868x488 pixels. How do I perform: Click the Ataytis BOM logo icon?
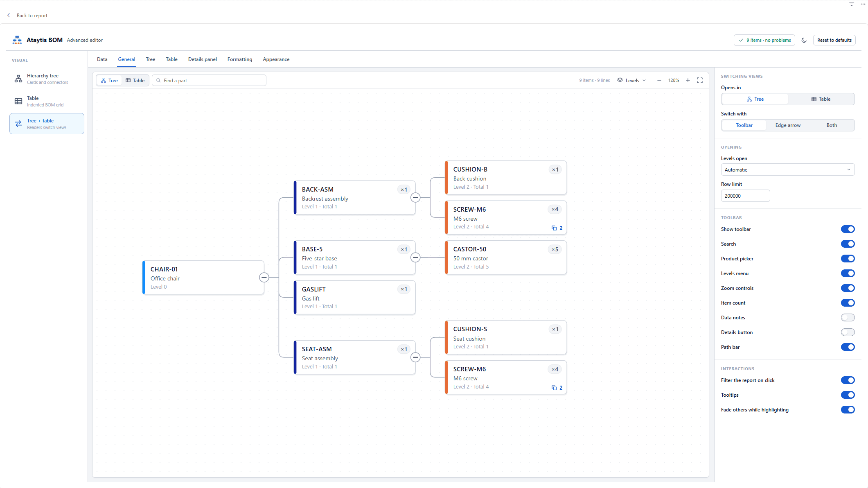(17, 40)
